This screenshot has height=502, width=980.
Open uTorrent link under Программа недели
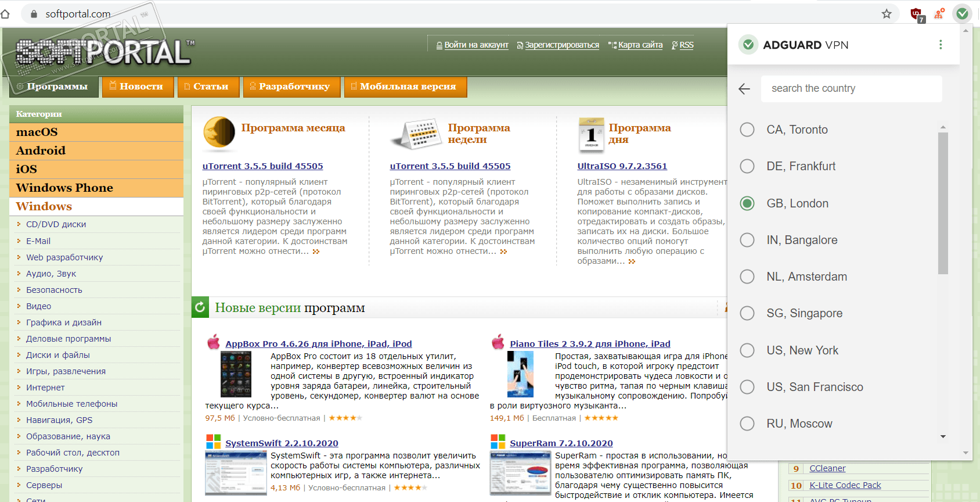pos(451,166)
